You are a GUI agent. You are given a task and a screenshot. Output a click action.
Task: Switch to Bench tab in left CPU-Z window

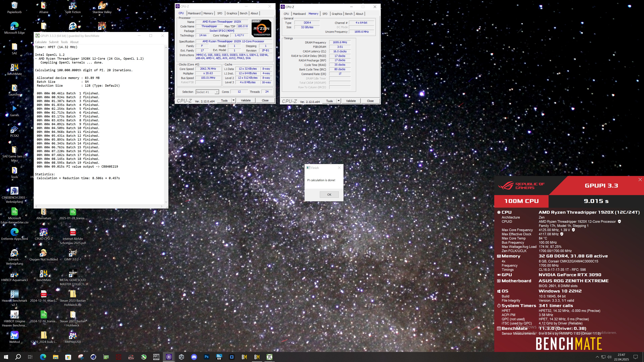pyautogui.click(x=244, y=13)
